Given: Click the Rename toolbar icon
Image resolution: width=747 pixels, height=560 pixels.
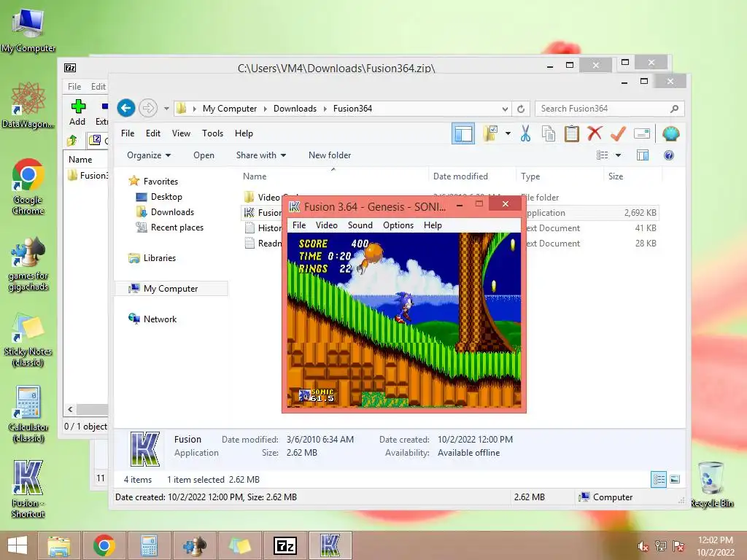Looking at the screenshot, I should (x=642, y=134).
